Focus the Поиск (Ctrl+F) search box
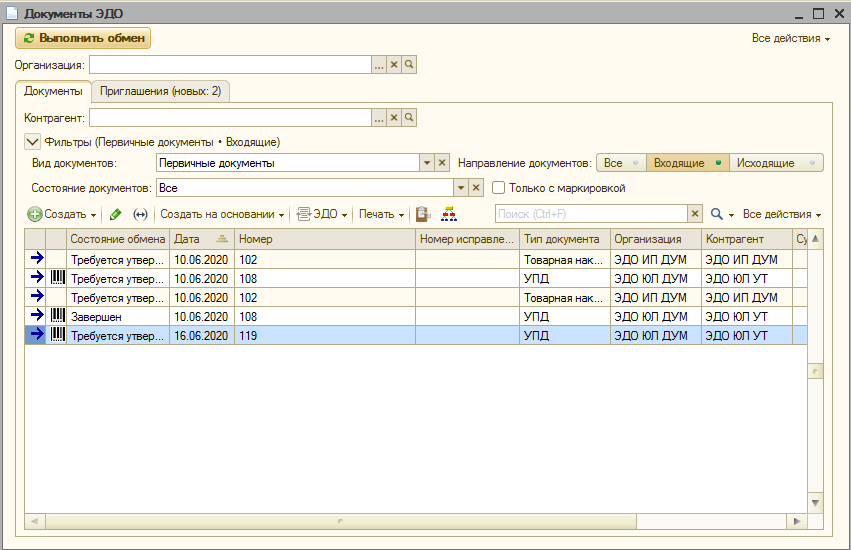Image resolution: width=851 pixels, height=550 pixels. pyautogui.click(x=591, y=214)
